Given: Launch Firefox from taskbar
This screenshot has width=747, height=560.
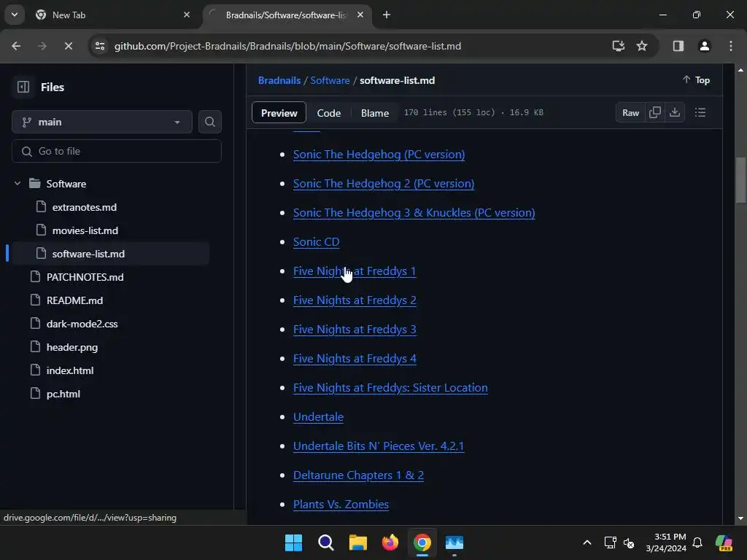Looking at the screenshot, I should (390, 542).
